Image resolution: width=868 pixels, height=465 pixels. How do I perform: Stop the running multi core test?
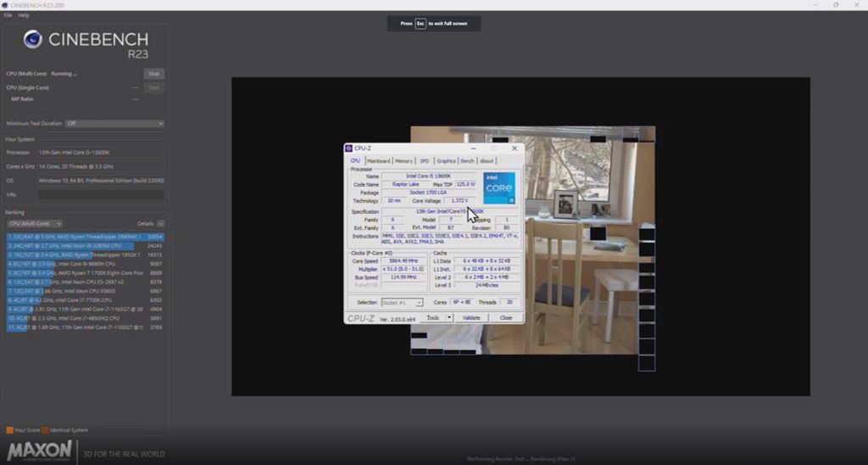click(153, 74)
